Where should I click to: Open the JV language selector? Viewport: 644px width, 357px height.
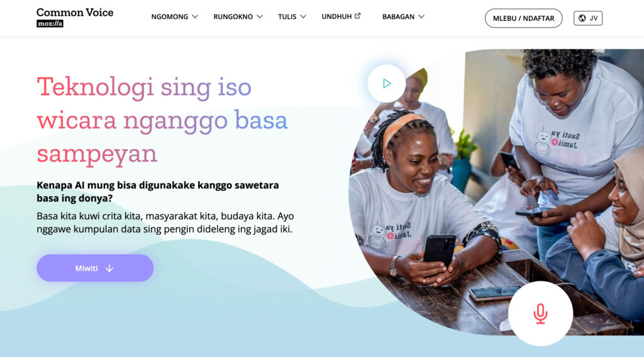(x=588, y=18)
